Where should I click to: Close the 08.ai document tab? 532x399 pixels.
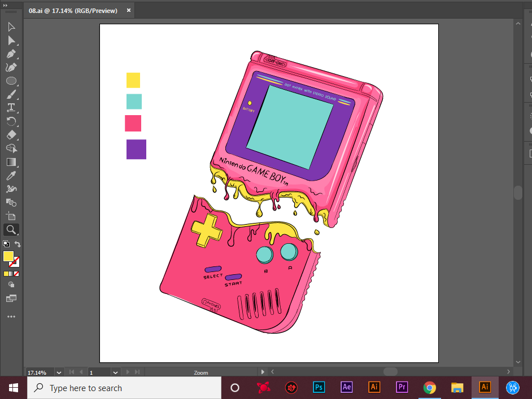point(129,11)
